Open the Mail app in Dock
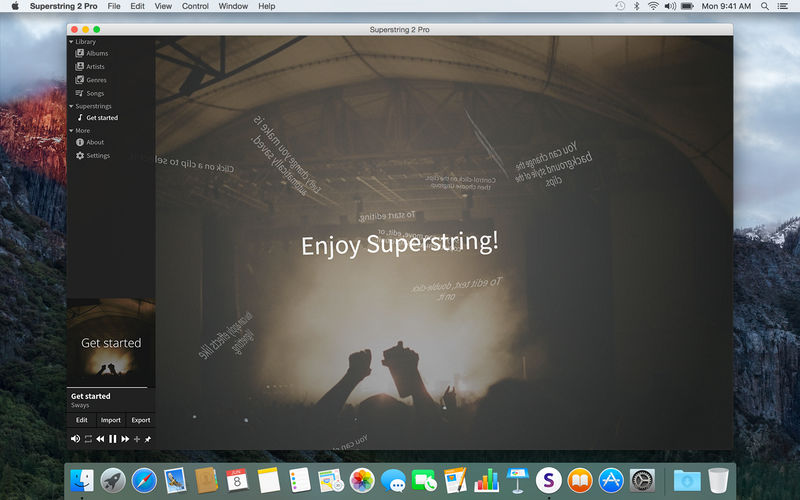The image size is (800, 500). click(175, 480)
